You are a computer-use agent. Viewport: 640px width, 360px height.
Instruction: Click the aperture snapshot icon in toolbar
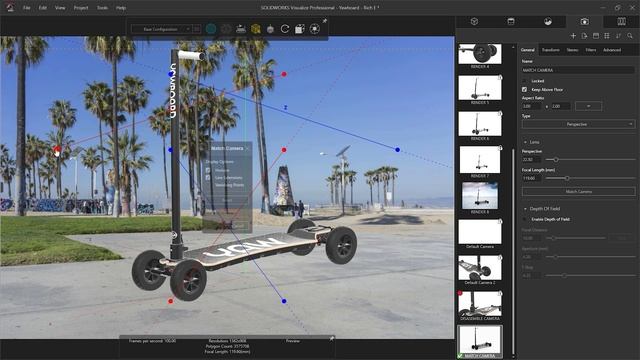[x=315, y=29]
